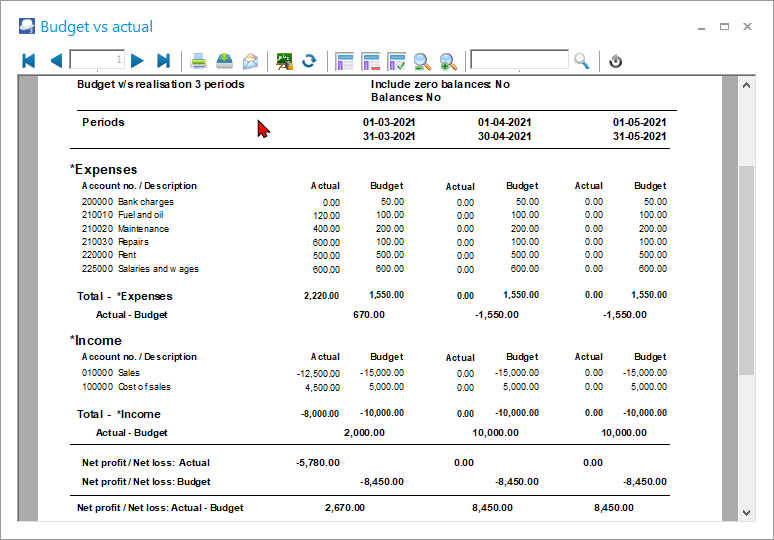Click the vertical scrollbar up arrow
774x540 pixels.
pos(746,87)
